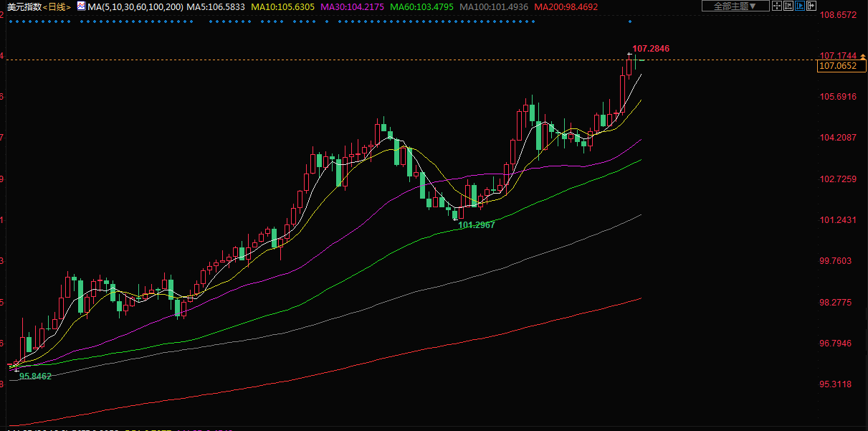868x431 pixels.
Task: Click the crosshair cursor icon
Action: (x=778, y=6)
